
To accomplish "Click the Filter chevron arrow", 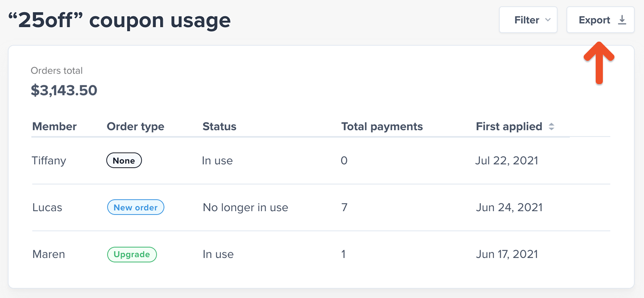I will [x=548, y=20].
